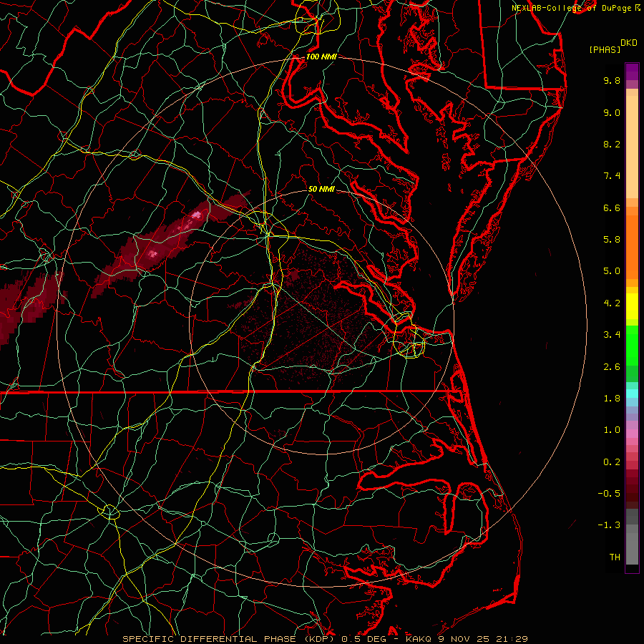Click the KAKQ radar site identifier
Image resolution: width=644 pixels, height=644 pixels.
point(419,639)
